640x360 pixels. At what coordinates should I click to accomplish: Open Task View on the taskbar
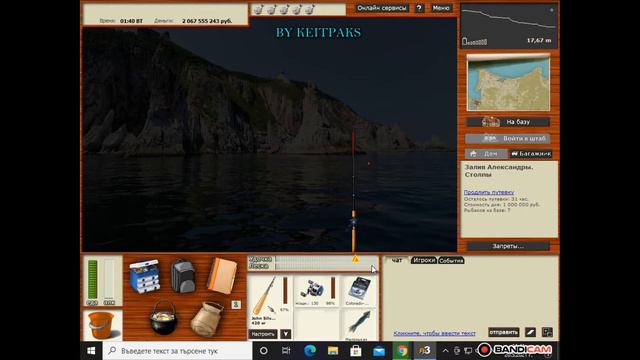click(286, 351)
